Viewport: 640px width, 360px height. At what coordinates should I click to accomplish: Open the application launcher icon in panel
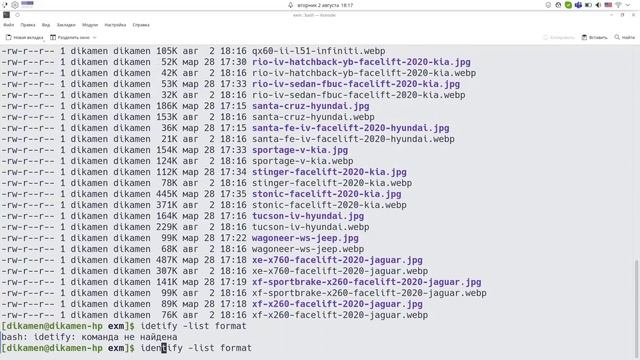(4, 5)
